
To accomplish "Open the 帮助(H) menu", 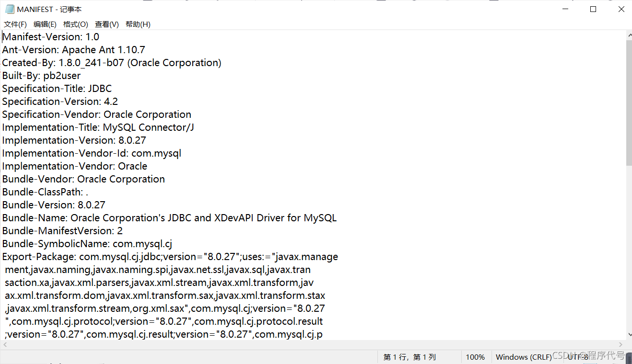I will pos(138,24).
